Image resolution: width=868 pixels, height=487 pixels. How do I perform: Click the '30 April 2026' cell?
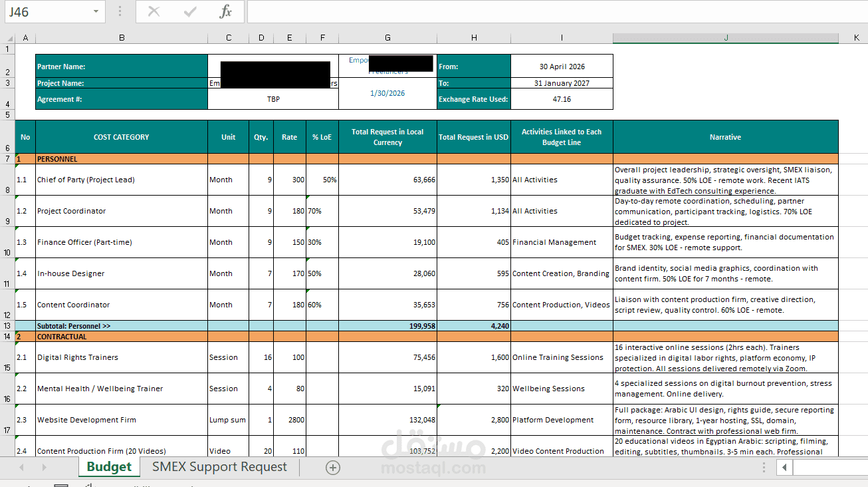point(562,67)
